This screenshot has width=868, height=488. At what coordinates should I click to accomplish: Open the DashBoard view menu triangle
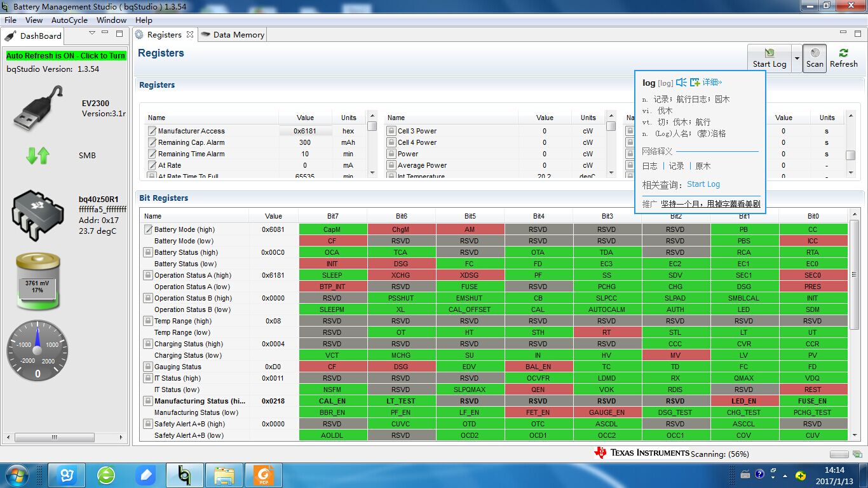92,33
